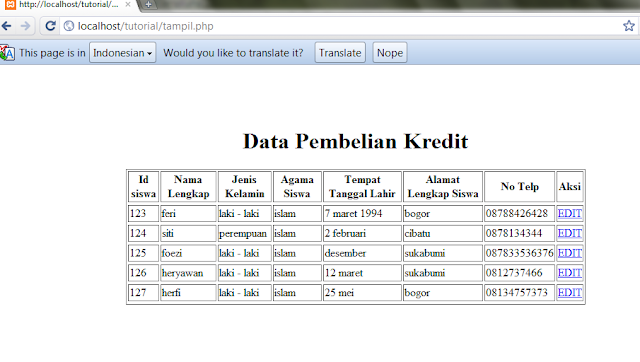Close the localhost tutorial tab

coord(128,4)
